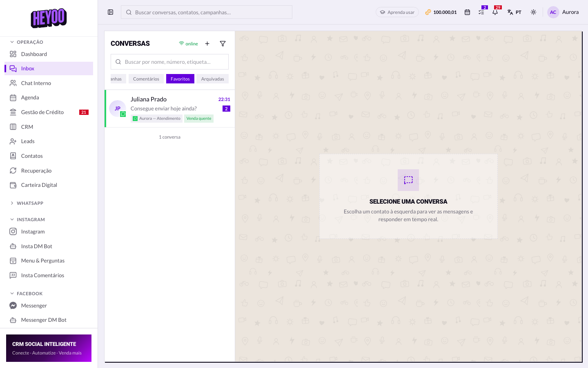This screenshot has height=368, width=588.
Task: Click the Aurora — Atendimento label
Action: click(157, 119)
